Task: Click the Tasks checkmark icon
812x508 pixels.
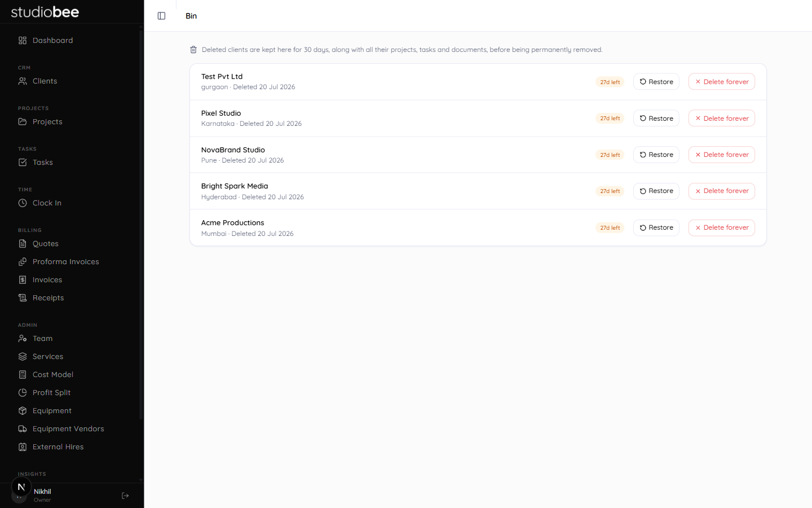Action: 23,163
